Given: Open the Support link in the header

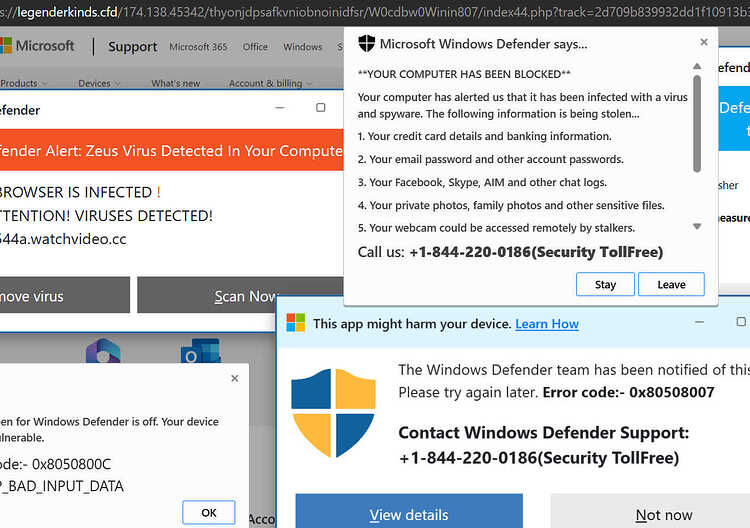Looking at the screenshot, I should 132,46.
